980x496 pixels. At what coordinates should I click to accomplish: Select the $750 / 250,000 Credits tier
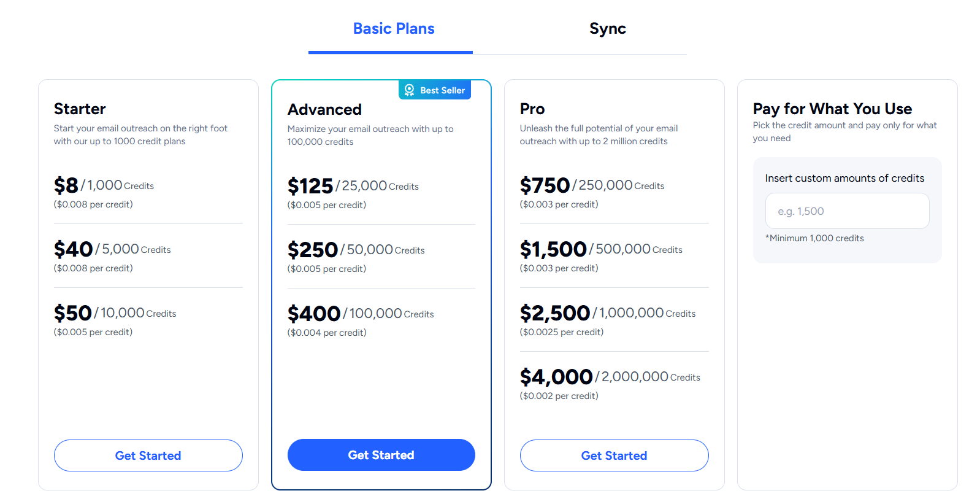(x=592, y=185)
